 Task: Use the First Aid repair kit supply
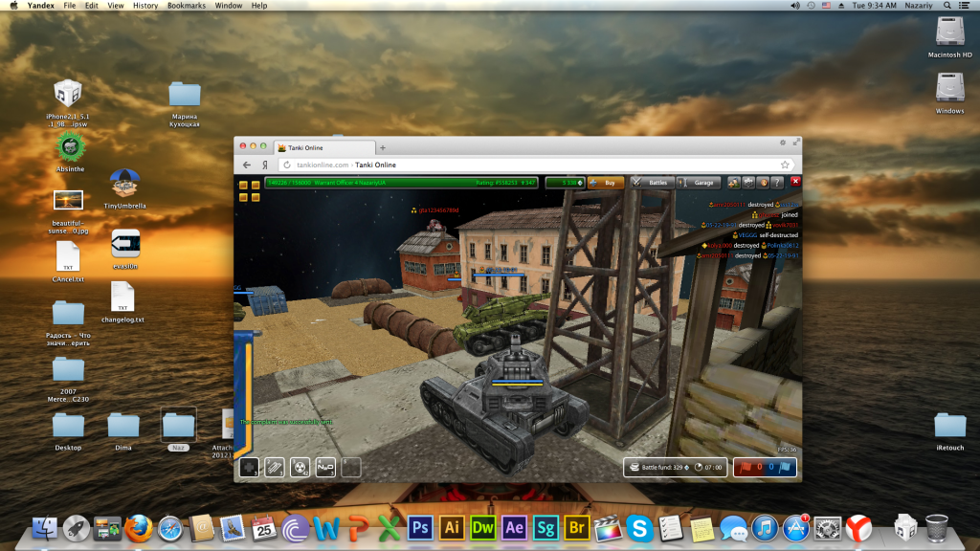pyautogui.click(x=249, y=467)
